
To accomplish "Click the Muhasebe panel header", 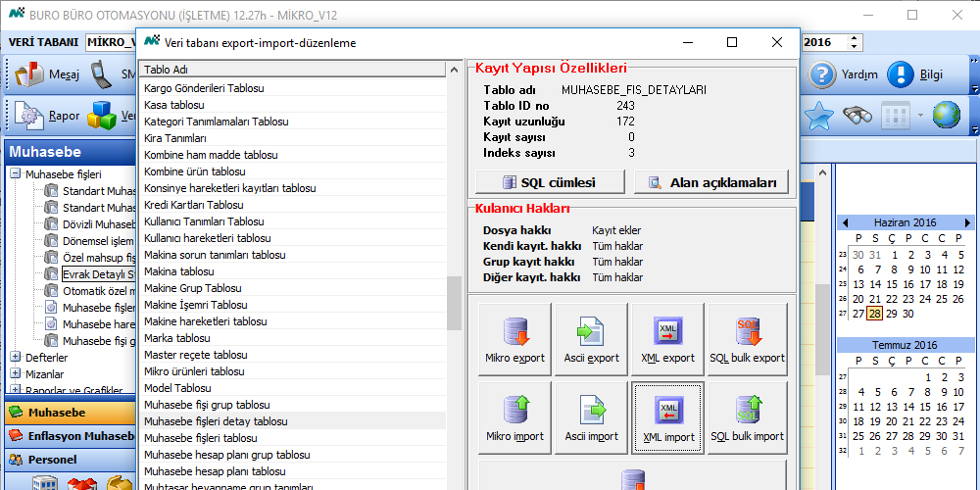I will tap(70, 152).
